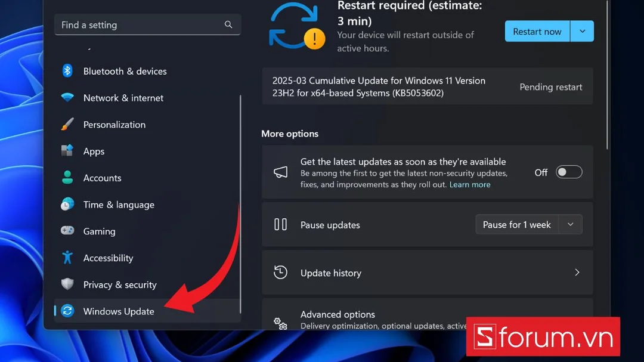
Task: Click the Time & language clock icon
Action: click(x=67, y=204)
